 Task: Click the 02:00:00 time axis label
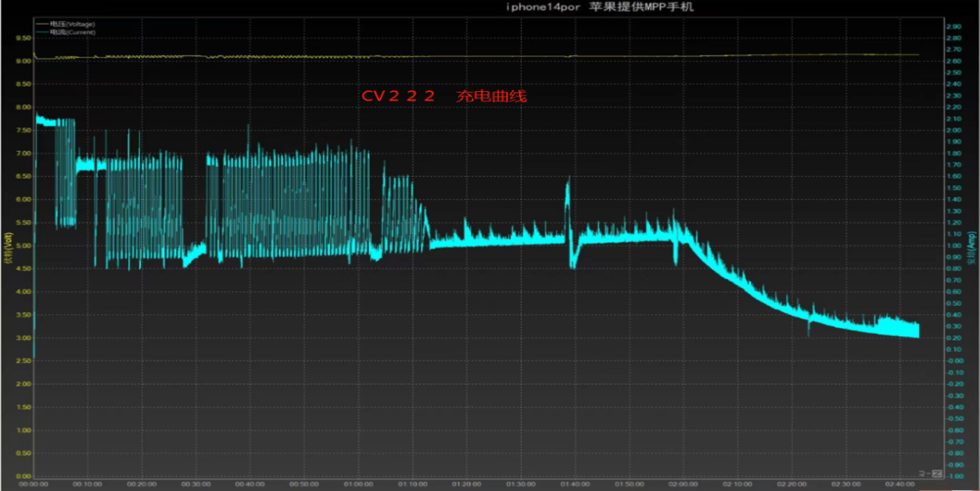[x=683, y=485]
